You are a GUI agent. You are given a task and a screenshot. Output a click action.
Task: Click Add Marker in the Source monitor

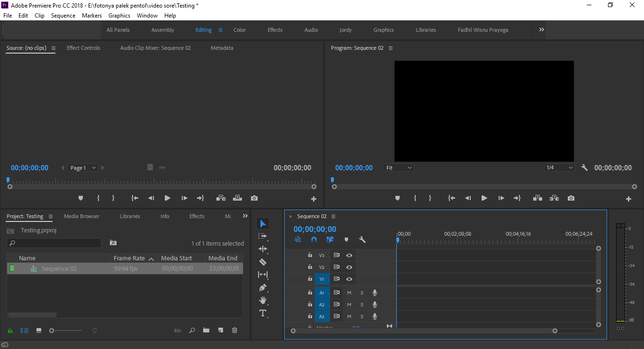tap(80, 198)
